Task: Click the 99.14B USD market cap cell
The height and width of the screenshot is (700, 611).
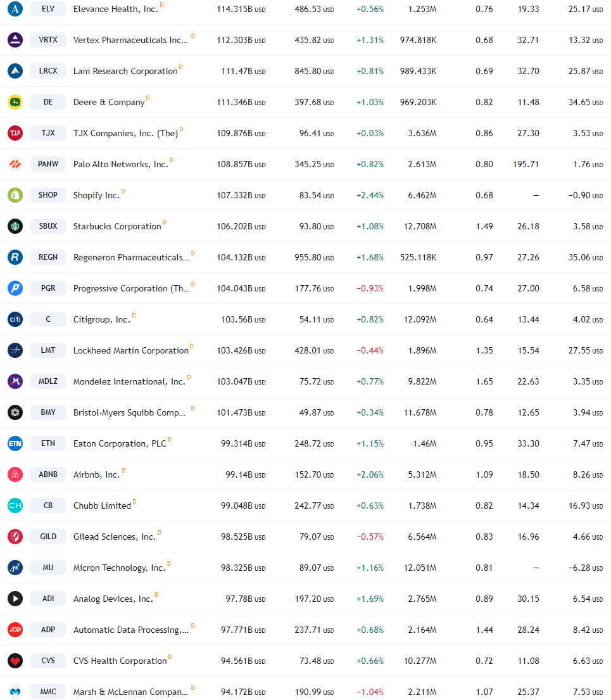Action: tap(246, 474)
